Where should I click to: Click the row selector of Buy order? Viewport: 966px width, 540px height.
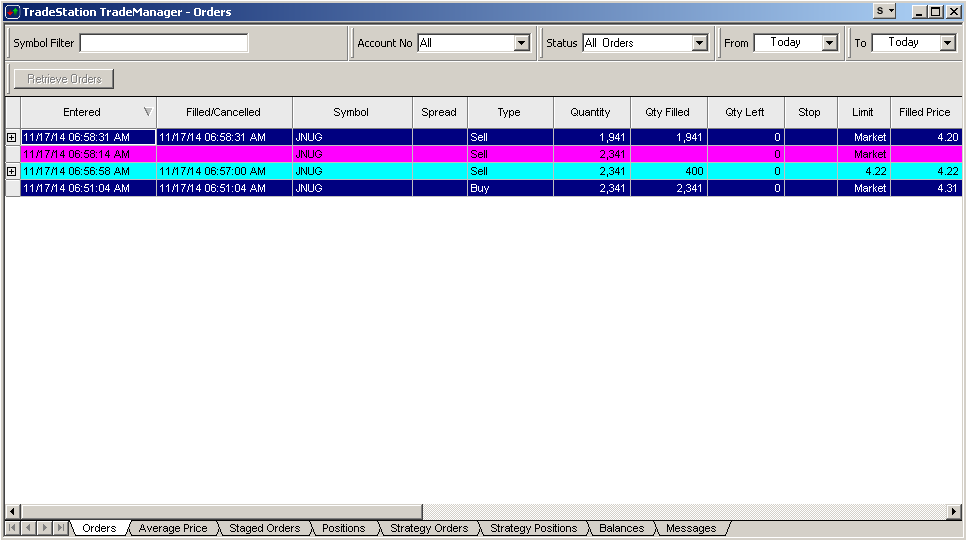[x=12, y=188]
